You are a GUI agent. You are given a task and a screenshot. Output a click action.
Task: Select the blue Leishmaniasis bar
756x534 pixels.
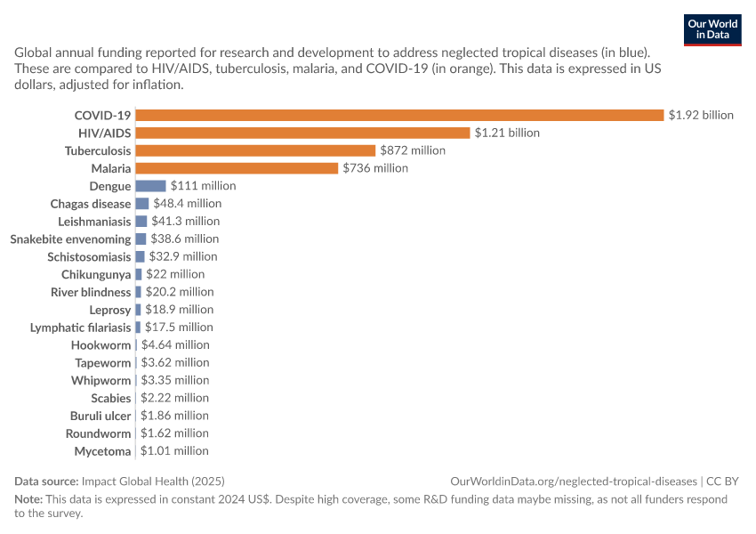click(x=141, y=222)
